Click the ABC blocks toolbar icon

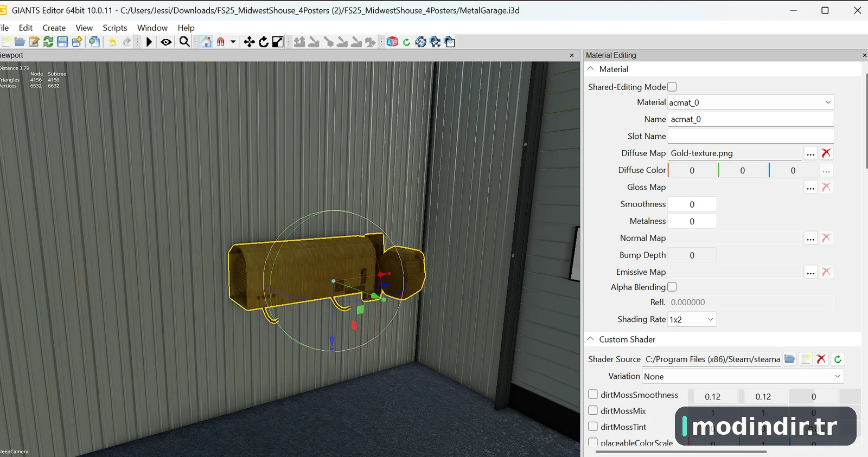(x=392, y=42)
